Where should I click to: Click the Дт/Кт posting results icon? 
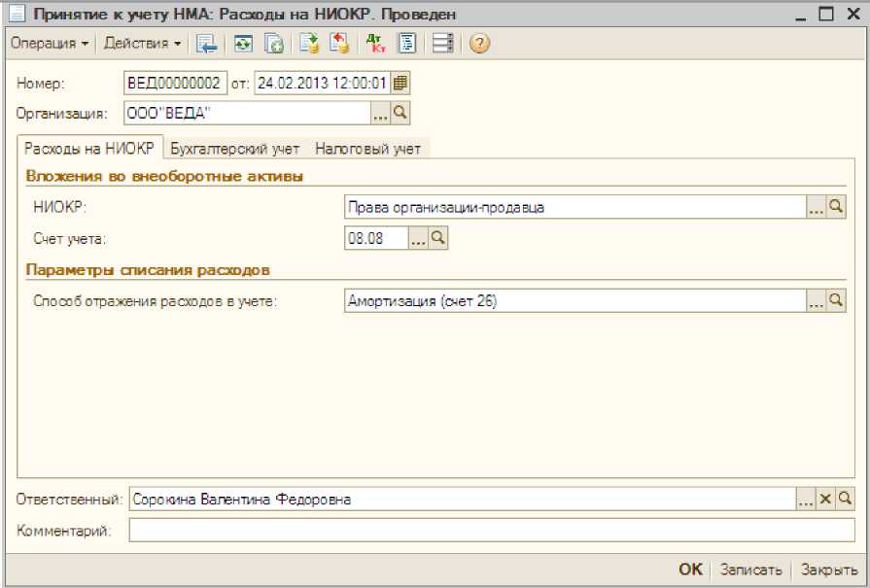374,44
